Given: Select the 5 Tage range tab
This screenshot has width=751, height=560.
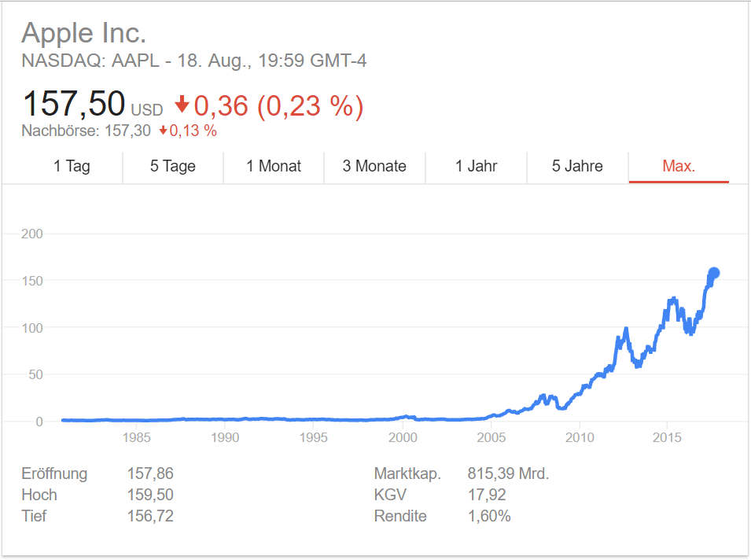Looking at the screenshot, I should pyautogui.click(x=173, y=166).
